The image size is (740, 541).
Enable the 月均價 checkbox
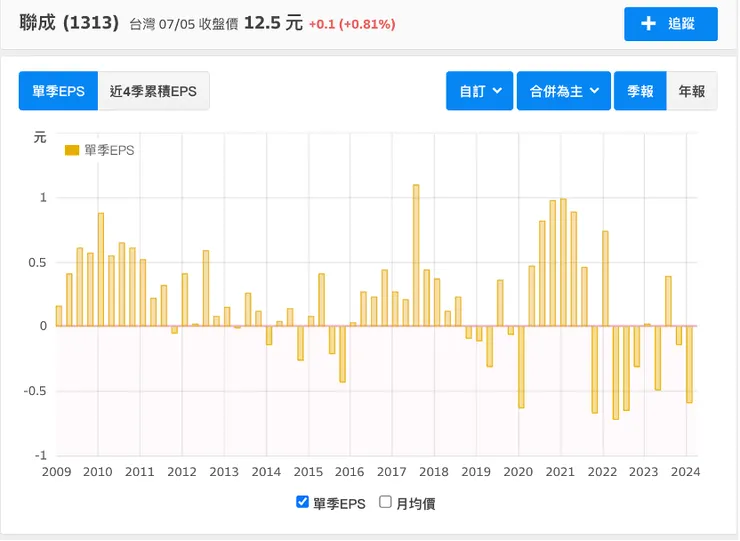(x=385, y=502)
